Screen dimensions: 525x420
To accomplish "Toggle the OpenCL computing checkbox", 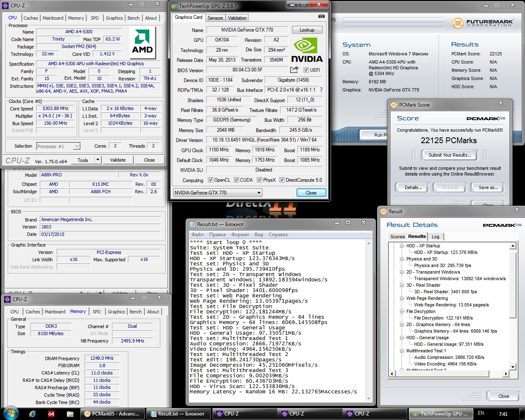I will click(x=210, y=180).
